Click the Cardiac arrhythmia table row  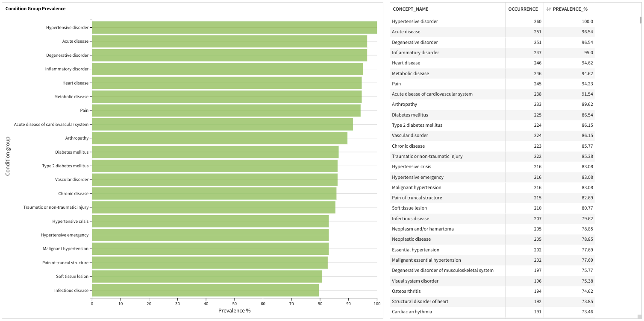470,312
